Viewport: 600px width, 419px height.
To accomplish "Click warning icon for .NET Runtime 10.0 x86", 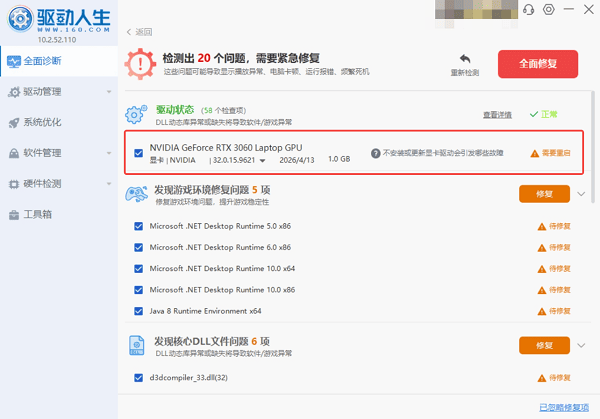I will click(542, 290).
